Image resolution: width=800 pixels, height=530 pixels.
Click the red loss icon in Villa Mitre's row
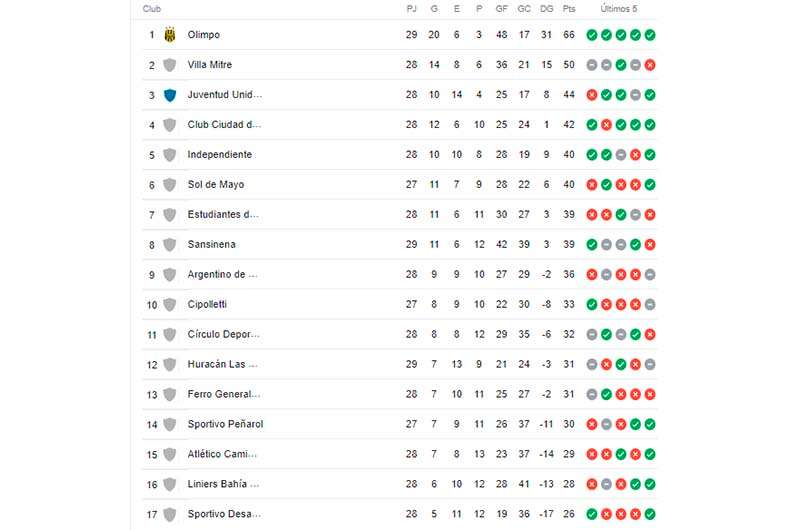[650, 65]
